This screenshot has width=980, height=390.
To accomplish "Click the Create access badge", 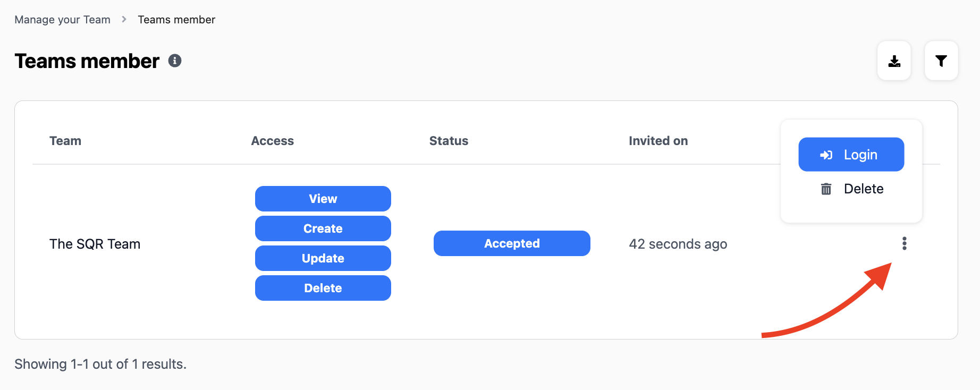I will click(323, 228).
